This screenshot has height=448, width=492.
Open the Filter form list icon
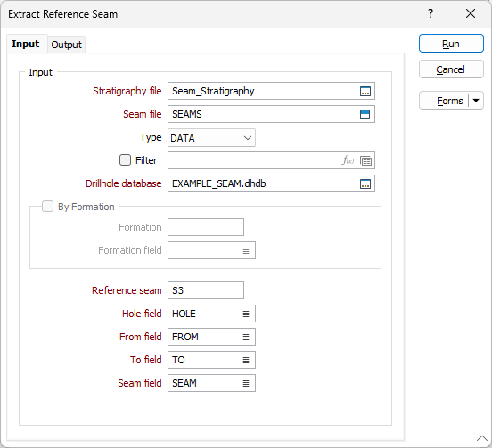(x=365, y=160)
